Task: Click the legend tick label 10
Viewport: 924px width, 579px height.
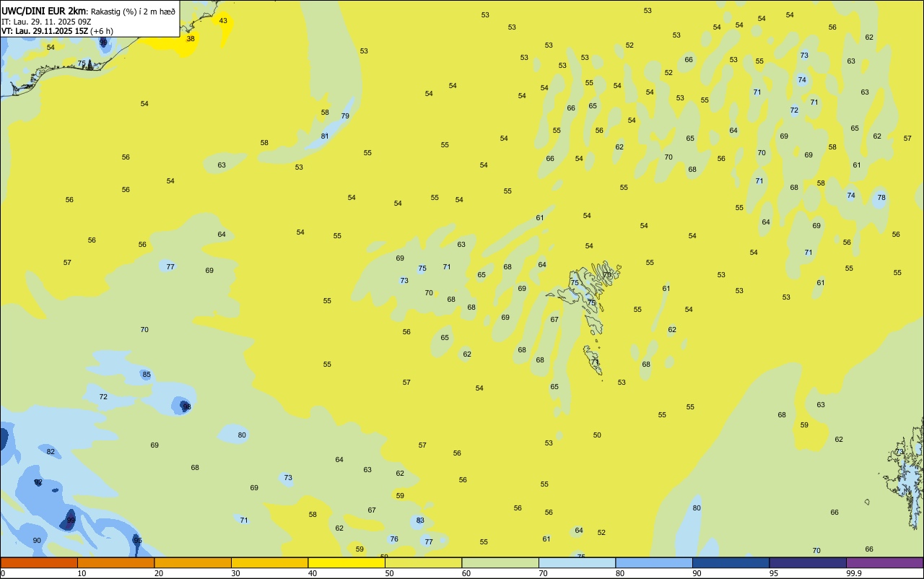Action: 82,573
